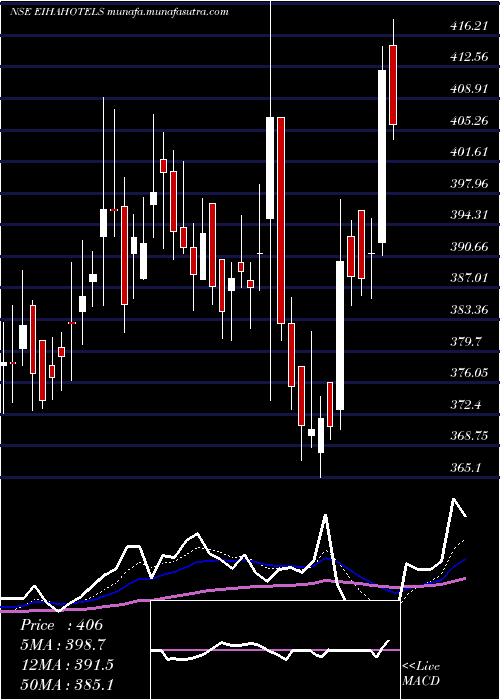Click the 390.66 price axis label
The image size is (500, 700).
[x=469, y=247]
